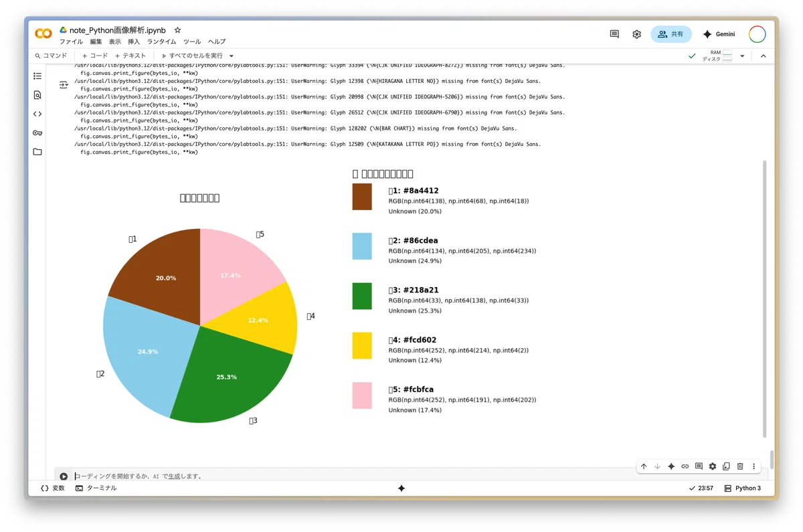The height and width of the screenshot is (532, 803).
Task: Click the Colab logo
Action: pos(43,33)
